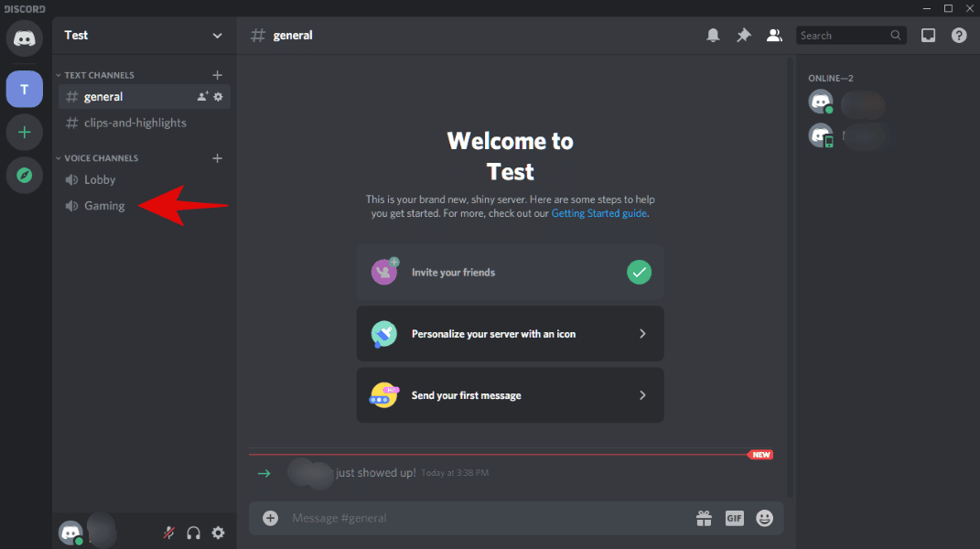Click the 'Today at 3:38 PM' timestamp
The height and width of the screenshot is (549, 980).
(x=455, y=473)
